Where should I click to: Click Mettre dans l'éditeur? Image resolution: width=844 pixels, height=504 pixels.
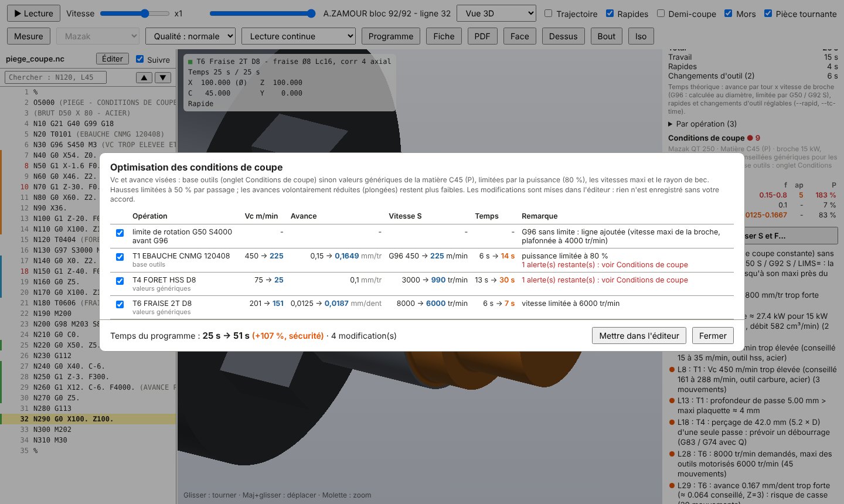[639, 336]
